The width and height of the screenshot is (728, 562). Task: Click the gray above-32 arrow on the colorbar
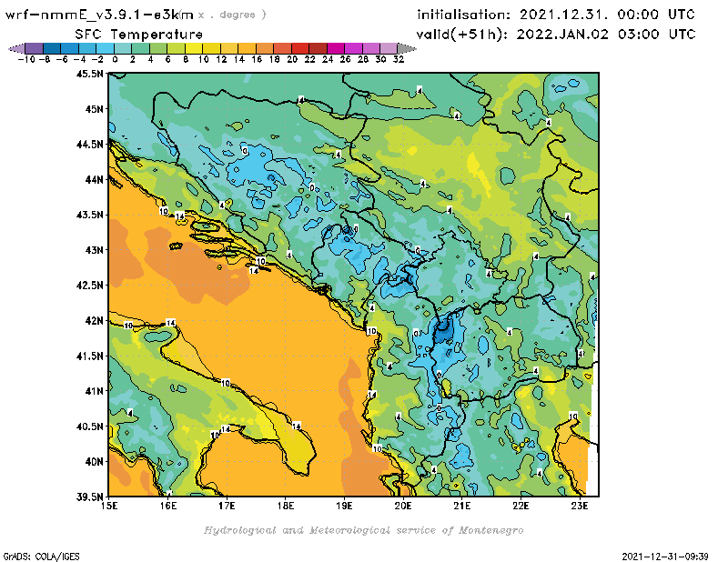click(x=407, y=48)
